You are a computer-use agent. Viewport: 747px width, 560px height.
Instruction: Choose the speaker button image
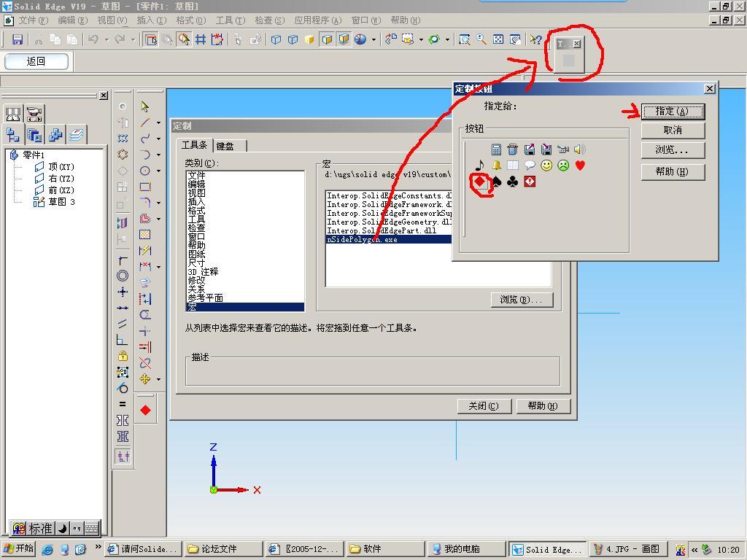point(579,149)
